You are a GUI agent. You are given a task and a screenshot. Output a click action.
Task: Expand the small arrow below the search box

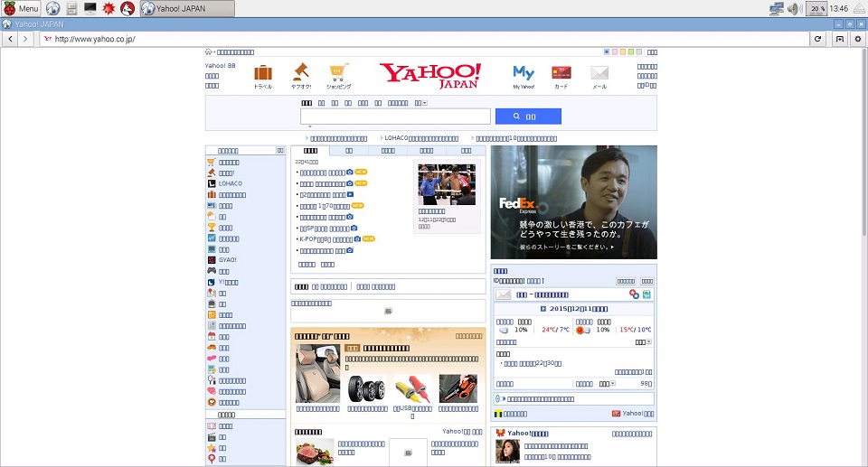[x=309, y=126]
